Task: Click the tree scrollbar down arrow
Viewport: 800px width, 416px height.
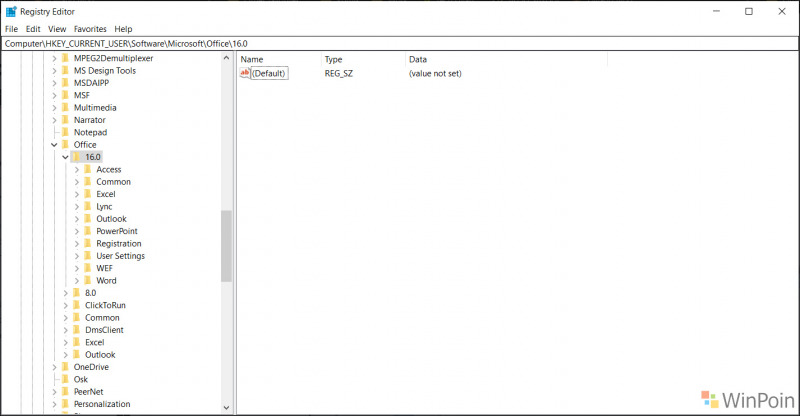Action: (227, 408)
